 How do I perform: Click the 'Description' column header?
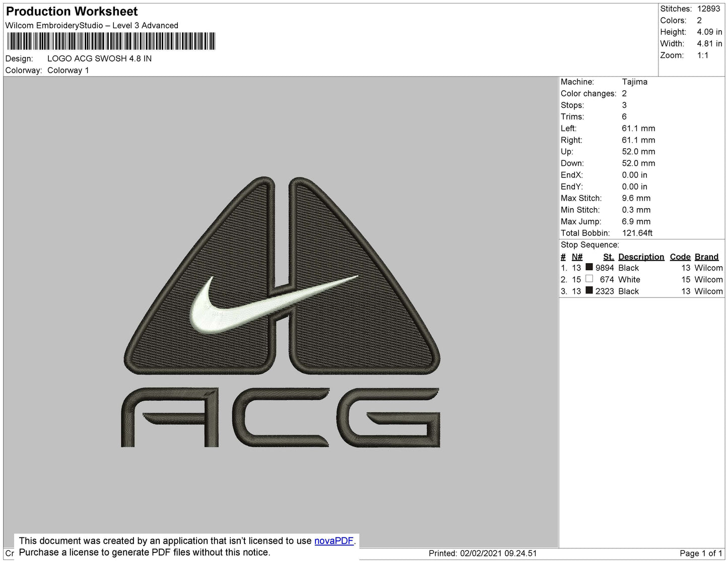[x=641, y=257]
